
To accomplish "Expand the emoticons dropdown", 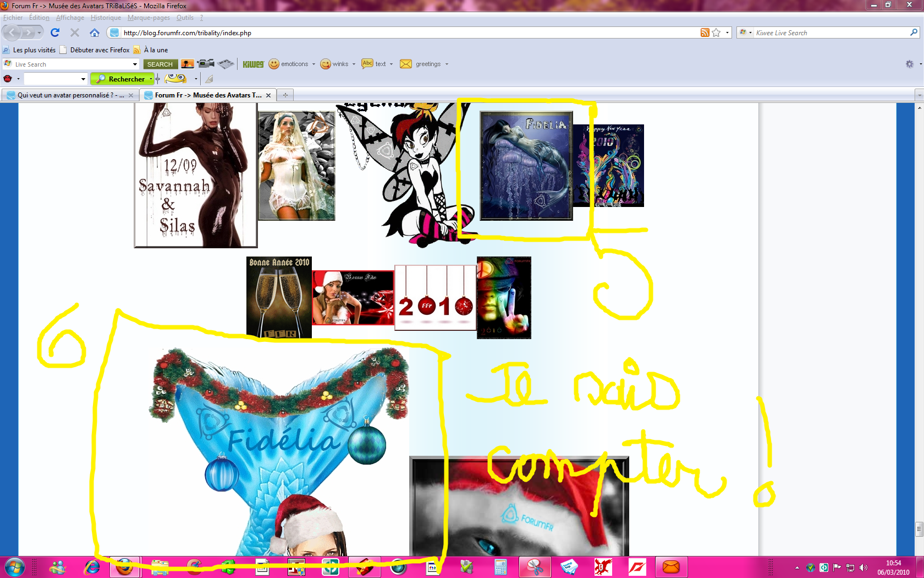I will (313, 64).
